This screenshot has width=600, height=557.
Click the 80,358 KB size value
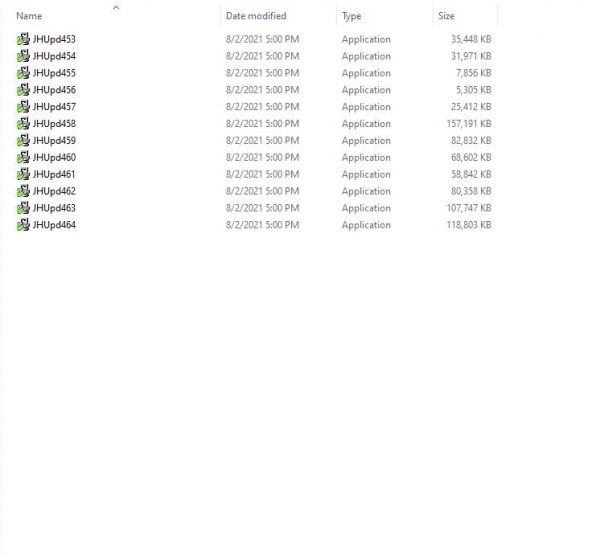pos(471,191)
